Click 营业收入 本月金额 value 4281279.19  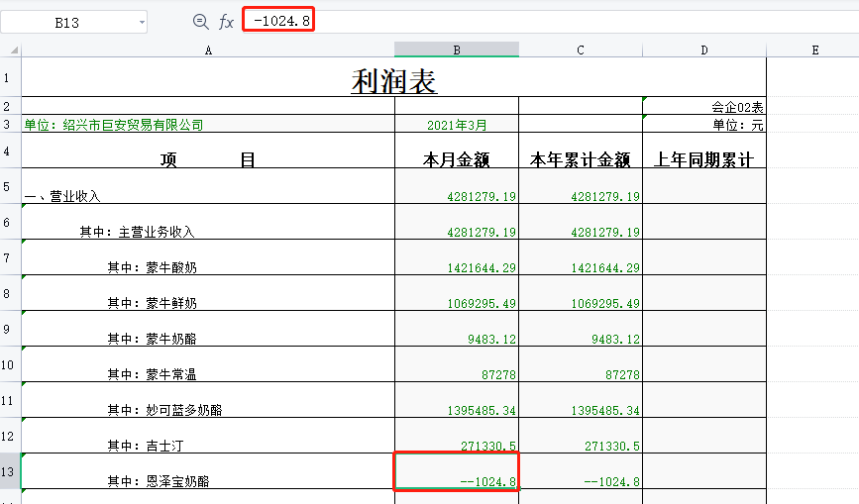pyautogui.click(x=457, y=186)
